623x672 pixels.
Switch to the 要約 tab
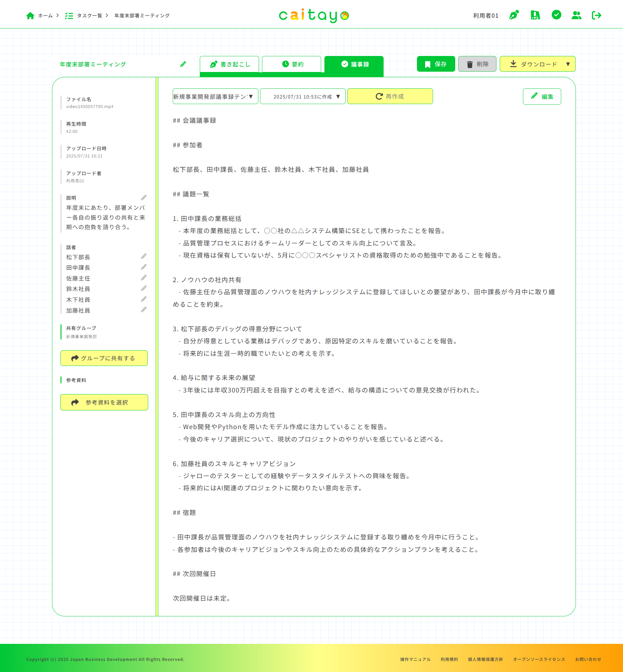291,64
